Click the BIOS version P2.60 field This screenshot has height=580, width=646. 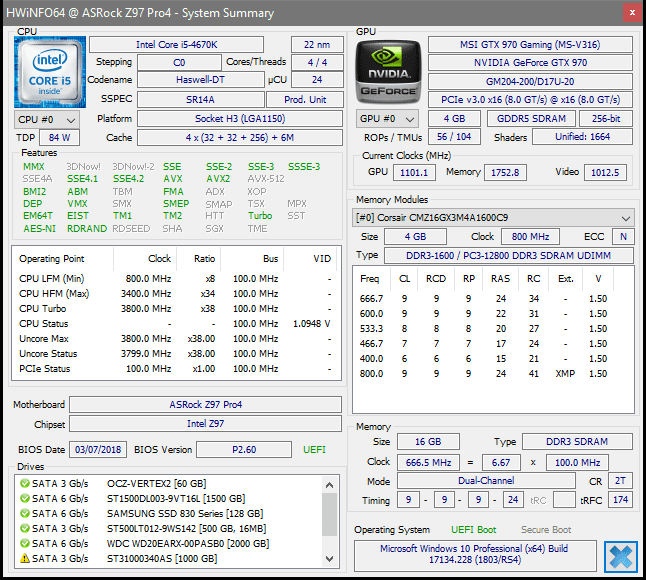245,450
